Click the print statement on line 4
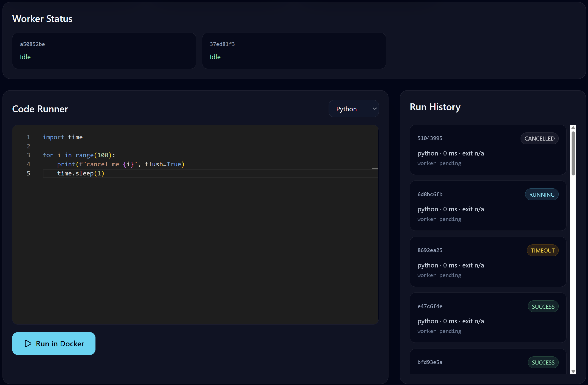 [x=121, y=164]
